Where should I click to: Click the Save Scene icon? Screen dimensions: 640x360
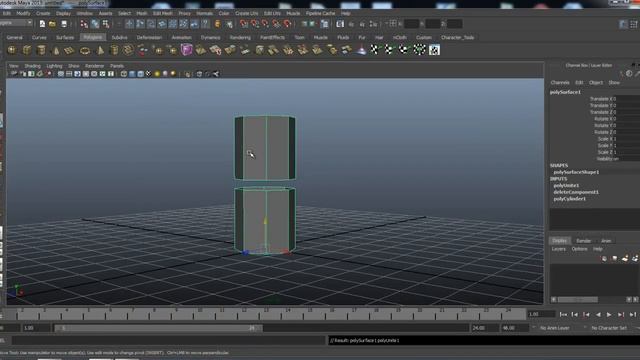pos(64,24)
